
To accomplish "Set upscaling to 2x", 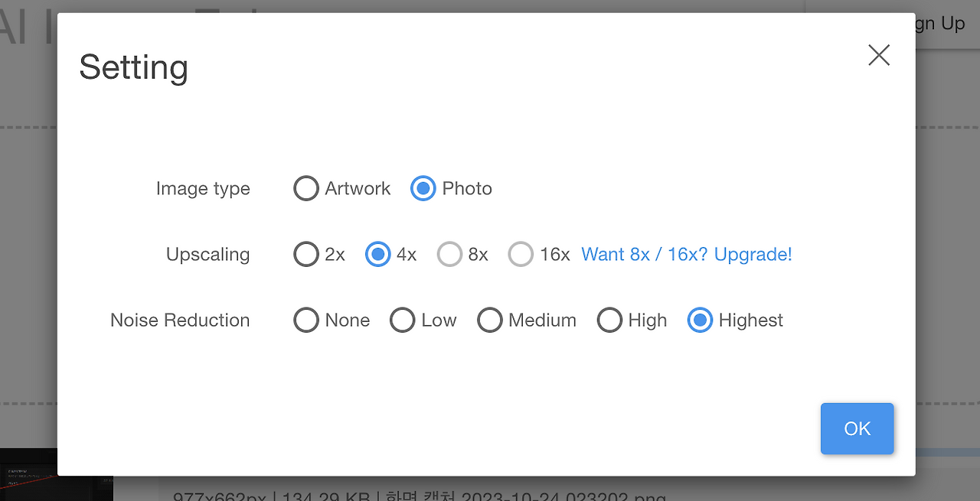I will [x=306, y=254].
